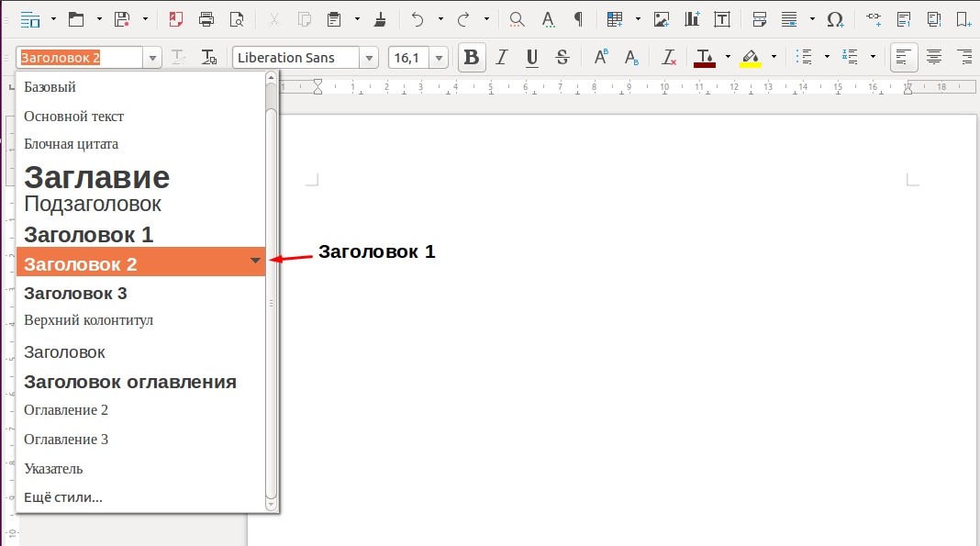Image resolution: width=980 pixels, height=546 pixels.
Task: Select the Базовый style
Action: (x=140, y=87)
